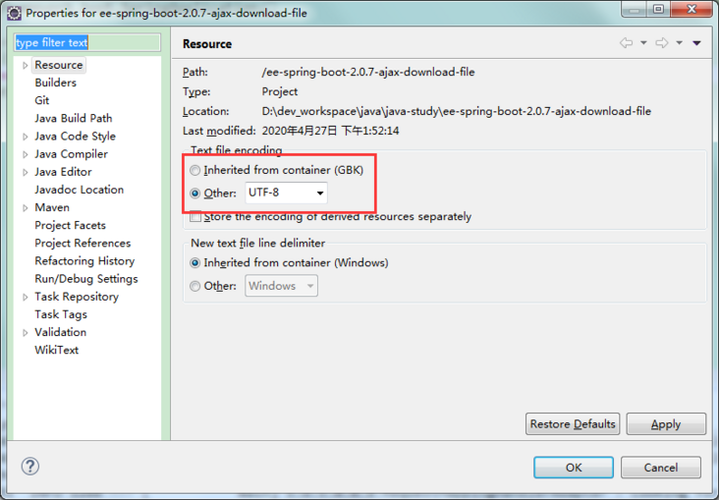The height and width of the screenshot is (500, 719).
Task: Select Maven in the tree
Action: point(52,208)
